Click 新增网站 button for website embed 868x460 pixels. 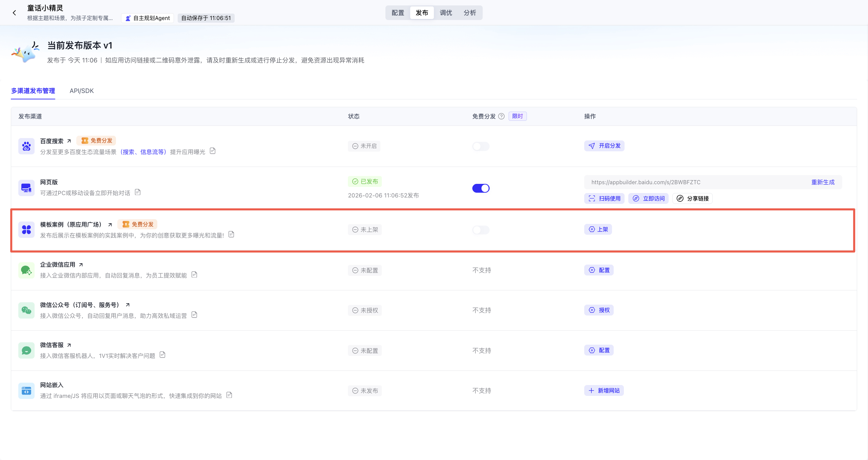(x=604, y=390)
